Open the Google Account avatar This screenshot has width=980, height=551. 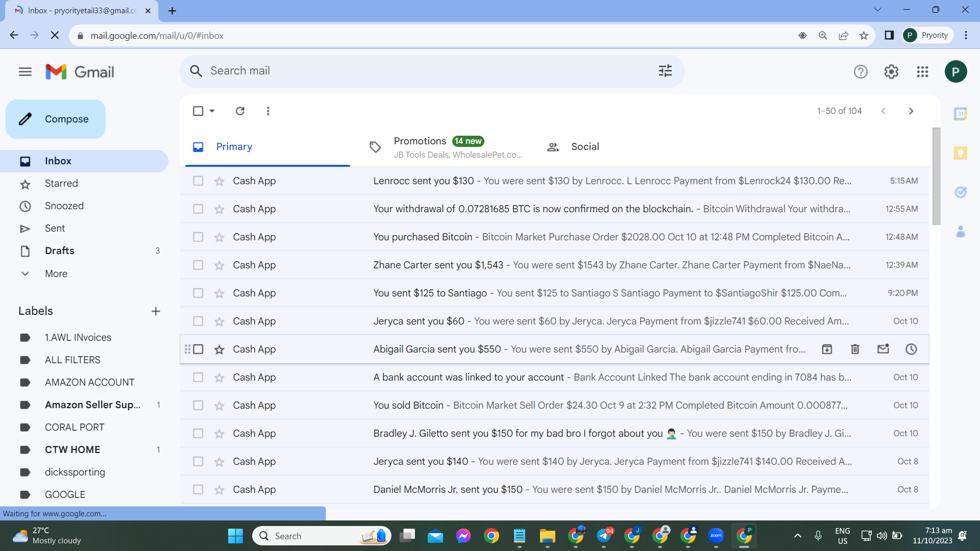(x=955, y=72)
